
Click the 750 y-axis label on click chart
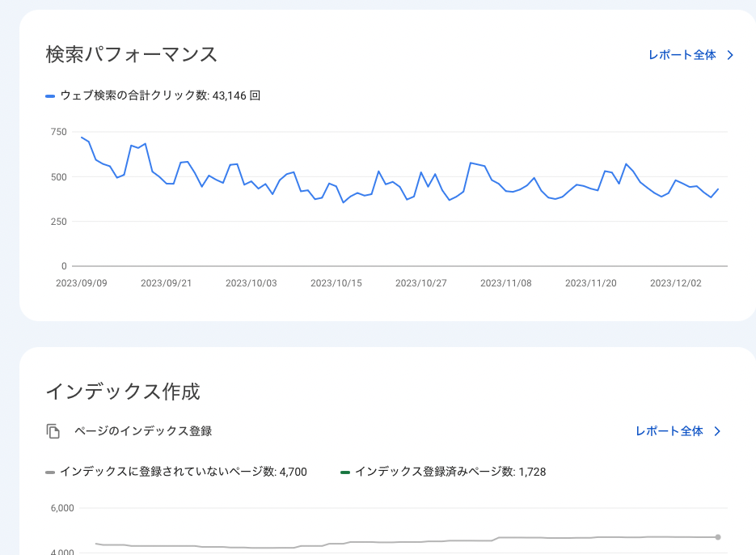tap(58, 132)
